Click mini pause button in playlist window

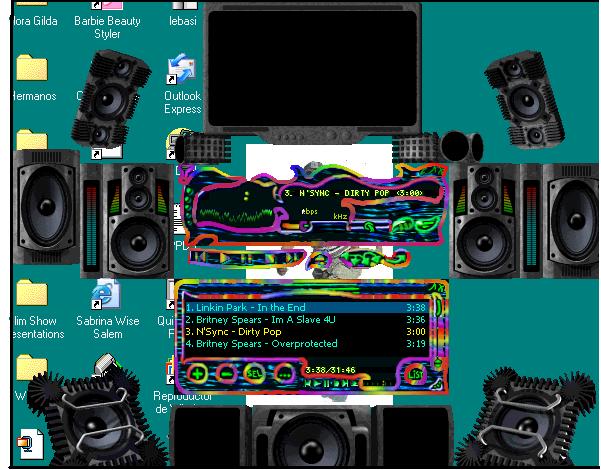[326, 383]
